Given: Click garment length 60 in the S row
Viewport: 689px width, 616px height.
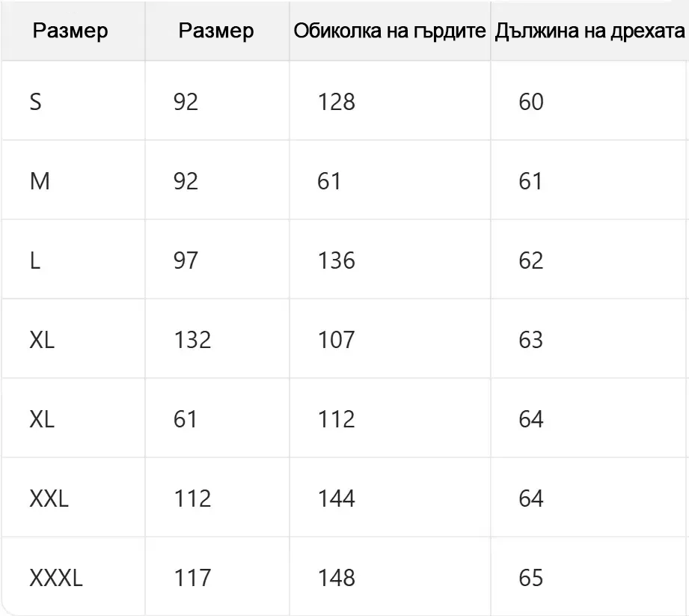Looking at the screenshot, I should [530, 102].
